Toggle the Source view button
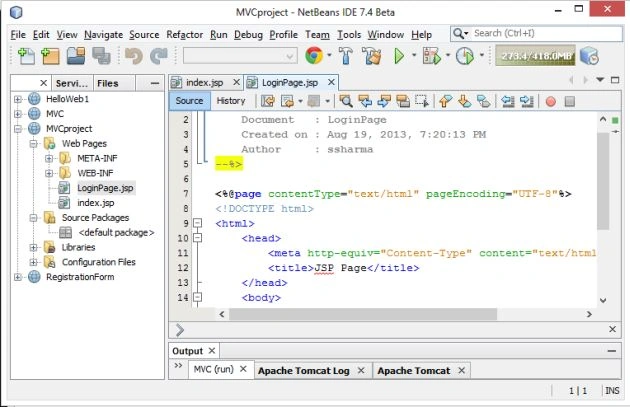The width and height of the screenshot is (630, 407). (x=189, y=101)
